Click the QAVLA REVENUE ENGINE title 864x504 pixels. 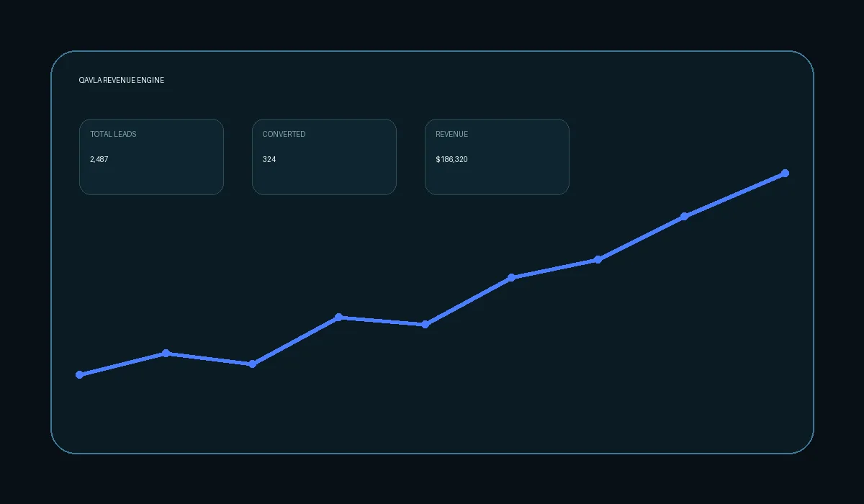point(122,80)
